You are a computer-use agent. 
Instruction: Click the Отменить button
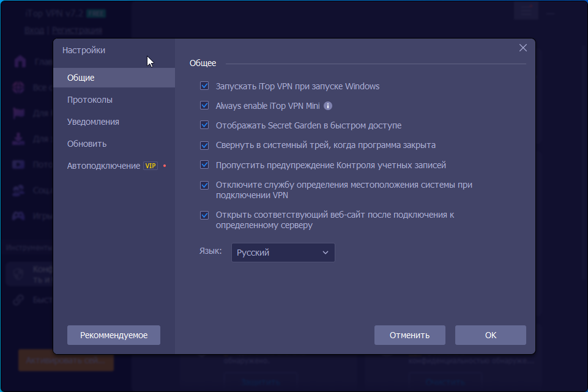click(x=410, y=335)
